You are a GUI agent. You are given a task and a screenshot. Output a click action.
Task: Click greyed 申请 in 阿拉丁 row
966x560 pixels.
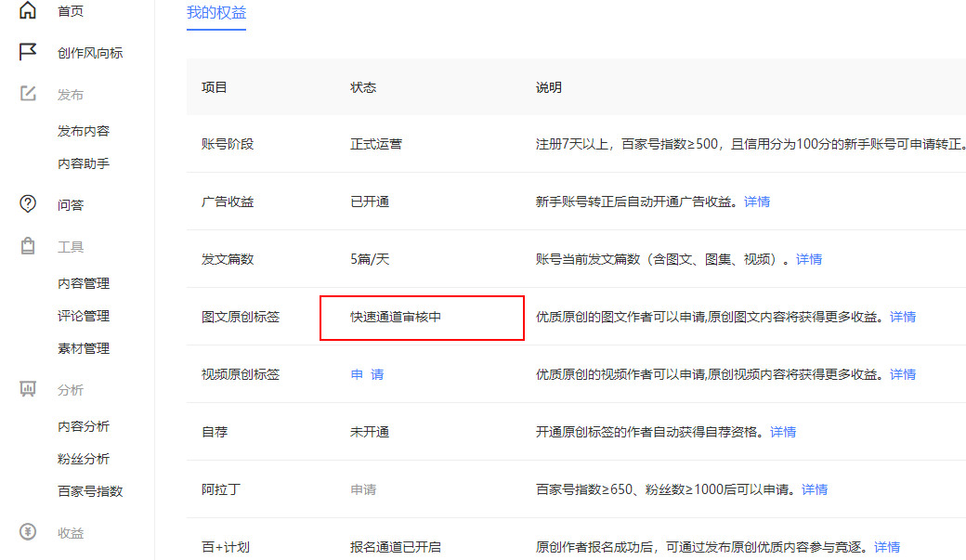(363, 489)
